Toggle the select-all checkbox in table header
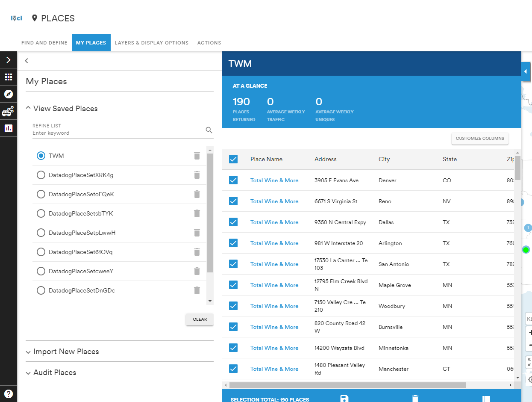Screen dimensions: 532x402 [x=233, y=159]
